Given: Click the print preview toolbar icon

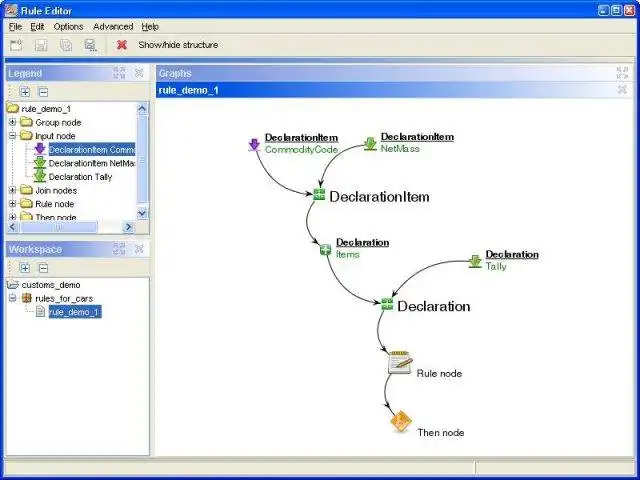Looking at the screenshot, I should click(91, 45).
